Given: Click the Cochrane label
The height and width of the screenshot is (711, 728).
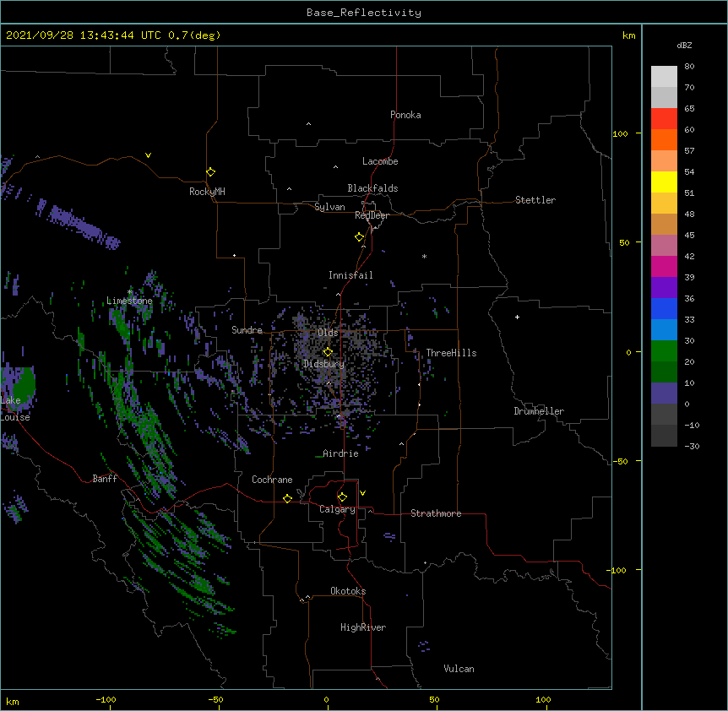Looking at the screenshot, I should point(272,480).
